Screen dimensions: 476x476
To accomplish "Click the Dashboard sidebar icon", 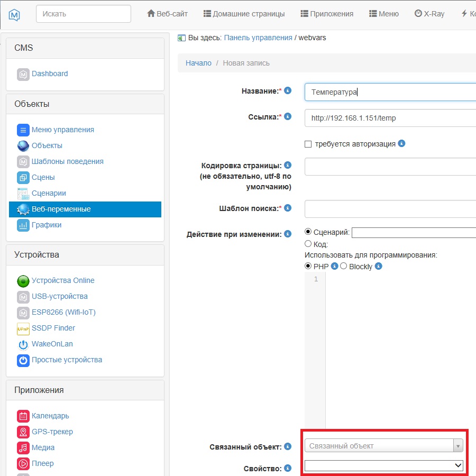I will tap(23, 75).
